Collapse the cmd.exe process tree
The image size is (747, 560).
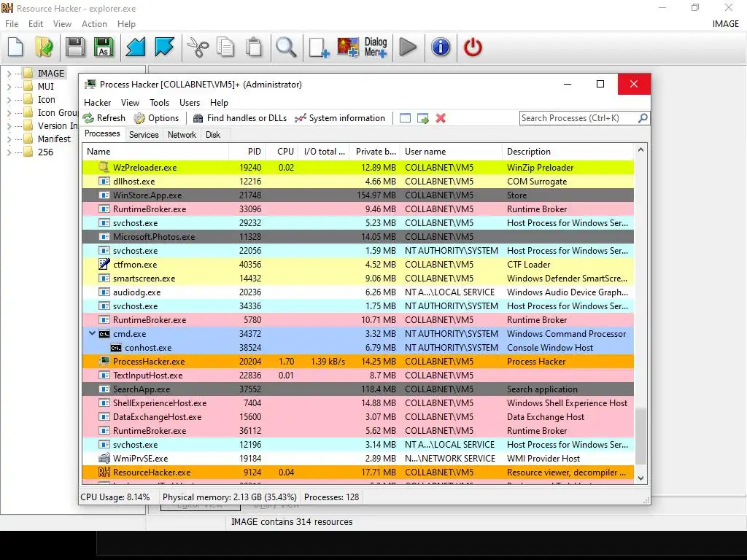coord(92,333)
